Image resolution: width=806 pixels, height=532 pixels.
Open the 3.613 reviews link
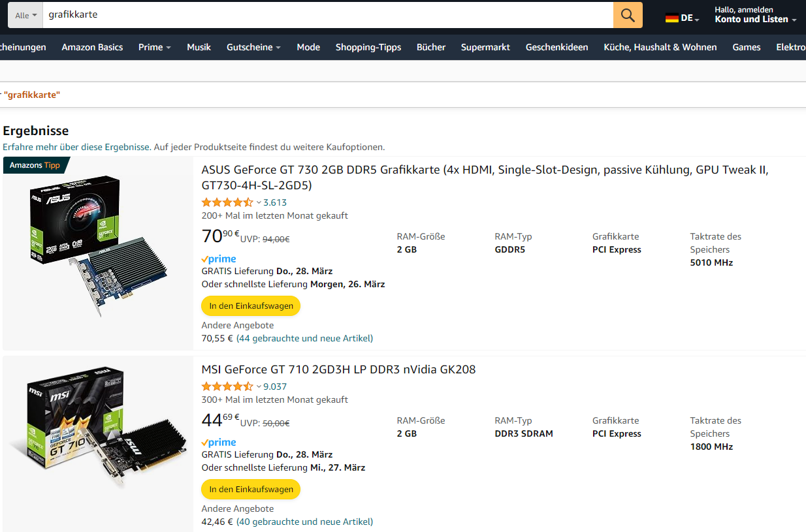pyautogui.click(x=275, y=202)
